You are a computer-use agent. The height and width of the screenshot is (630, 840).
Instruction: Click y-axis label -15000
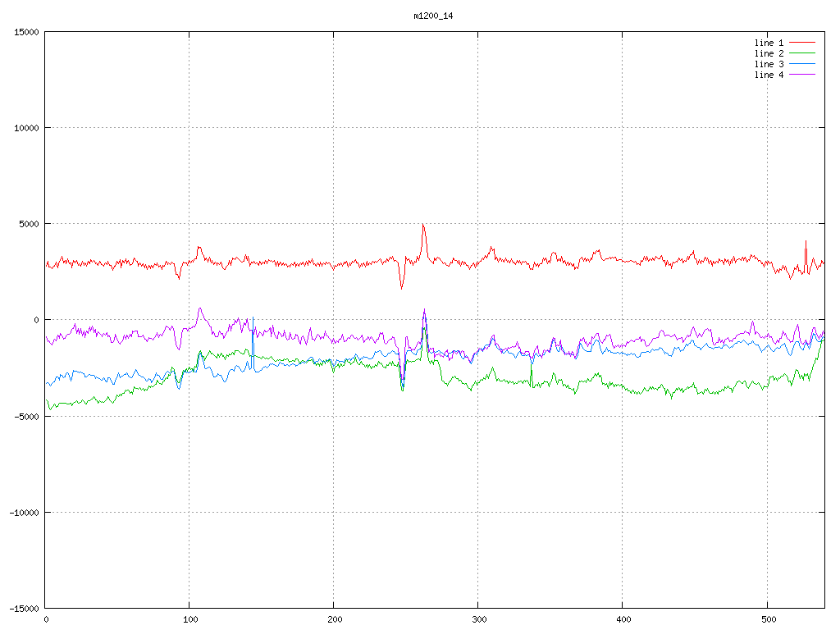pos(25,609)
